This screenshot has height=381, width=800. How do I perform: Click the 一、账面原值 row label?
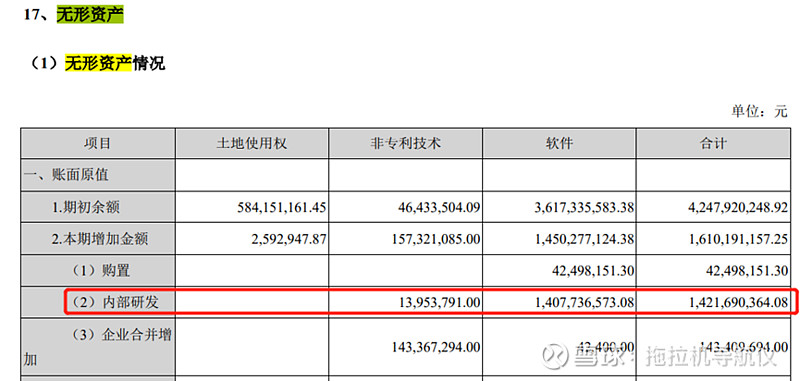tap(66, 175)
